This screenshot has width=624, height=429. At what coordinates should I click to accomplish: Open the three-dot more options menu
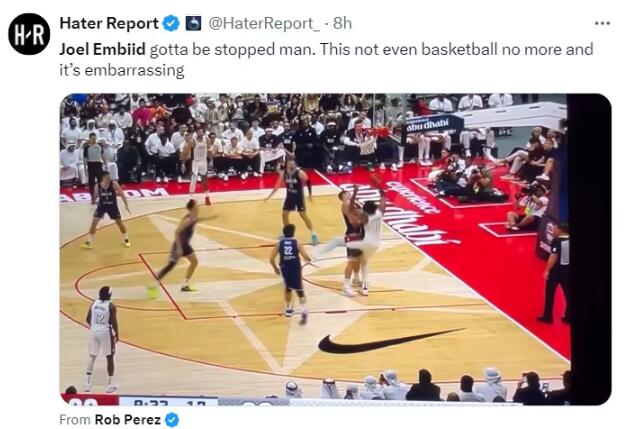(x=602, y=23)
